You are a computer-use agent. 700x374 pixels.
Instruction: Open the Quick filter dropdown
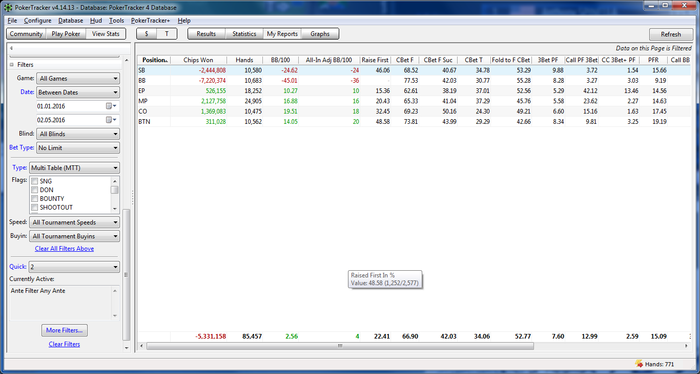tap(74, 267)
